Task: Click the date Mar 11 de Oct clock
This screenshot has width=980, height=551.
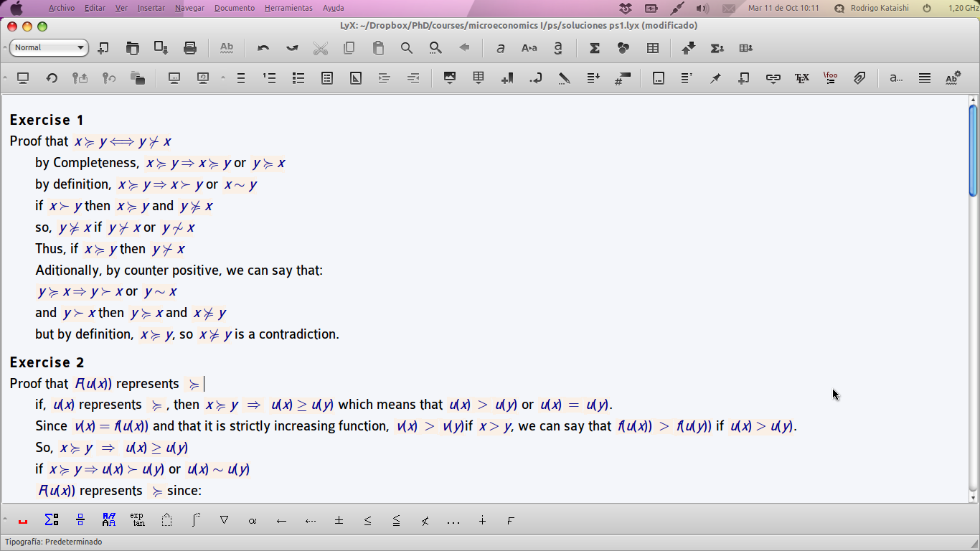Action: (x=783, y=8)
